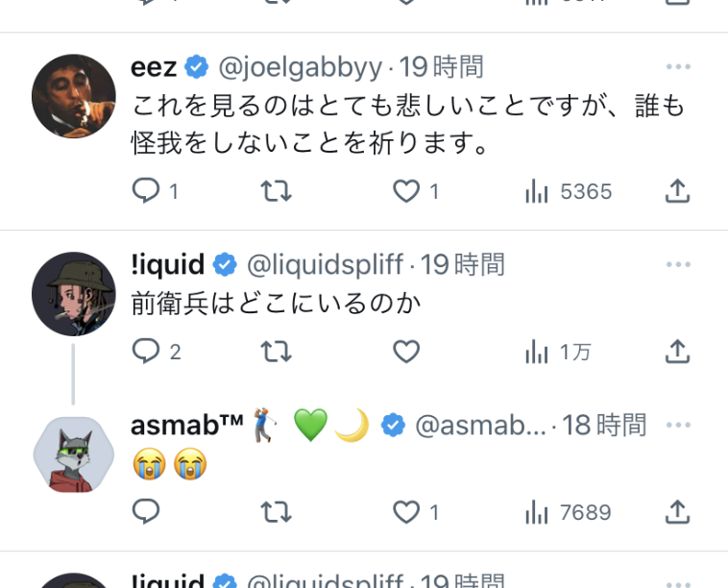
Task: Reply to asmab's crying emoji tweet
Action: (146, 512)
